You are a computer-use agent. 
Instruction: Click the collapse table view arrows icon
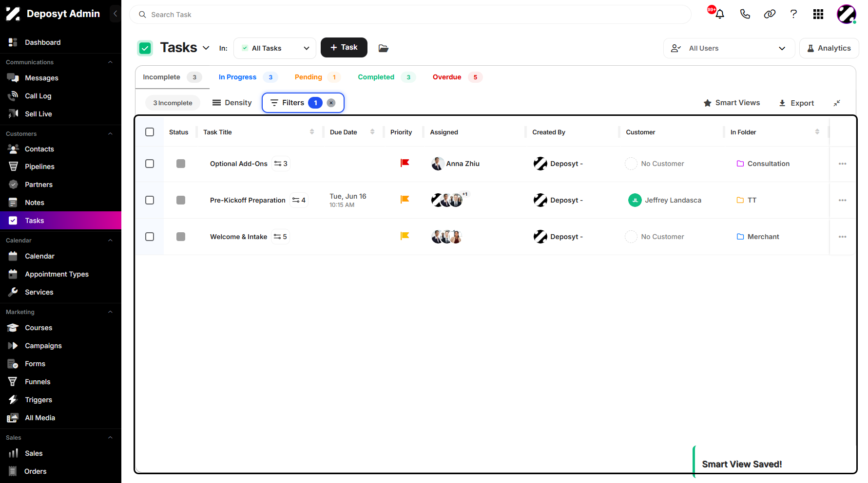(837, 103)
